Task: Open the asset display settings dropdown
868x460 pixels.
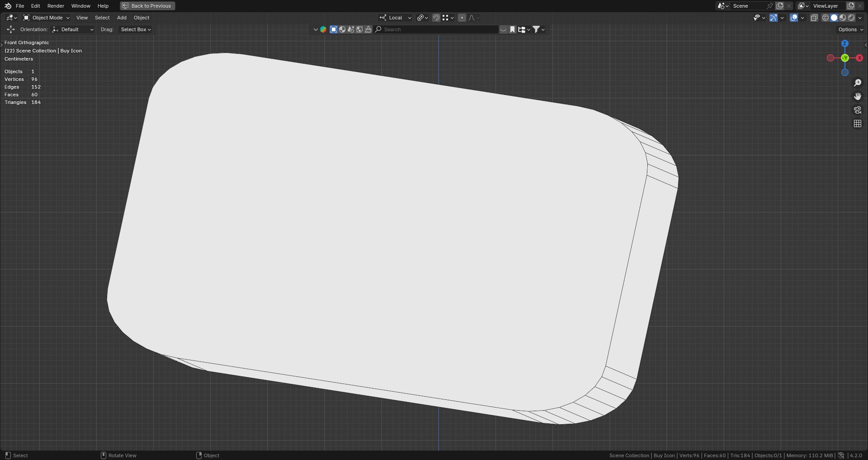Action: pos(524,29)
